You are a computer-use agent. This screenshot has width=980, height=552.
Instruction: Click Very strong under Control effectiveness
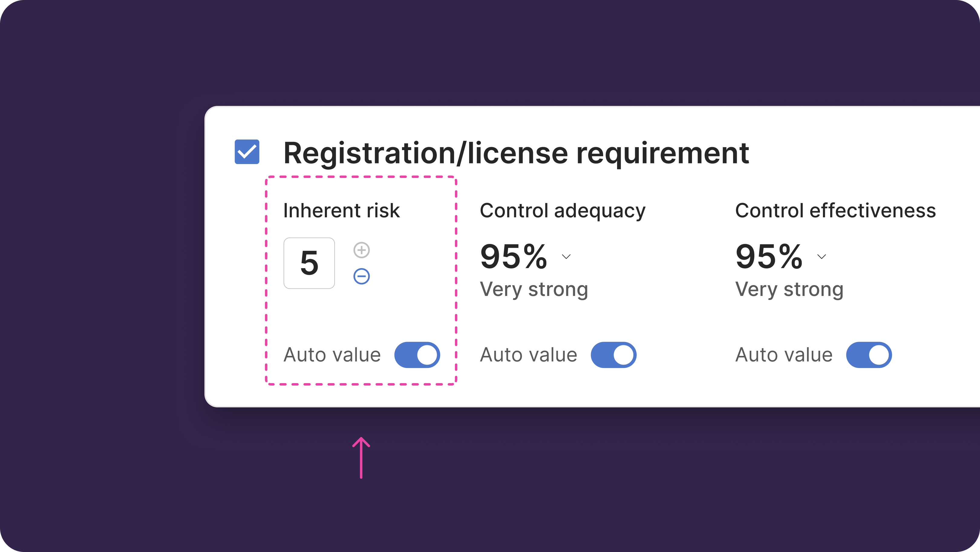tap(789, 289)
